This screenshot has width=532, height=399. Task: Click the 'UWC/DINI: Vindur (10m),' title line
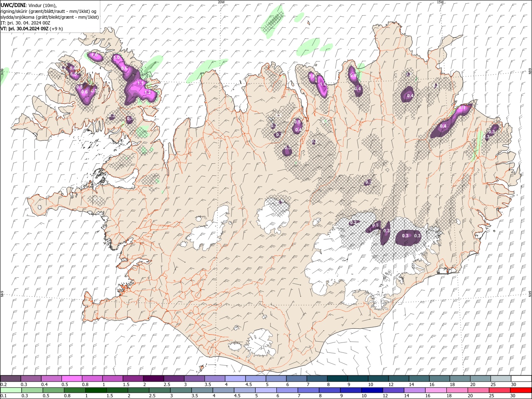29,5
